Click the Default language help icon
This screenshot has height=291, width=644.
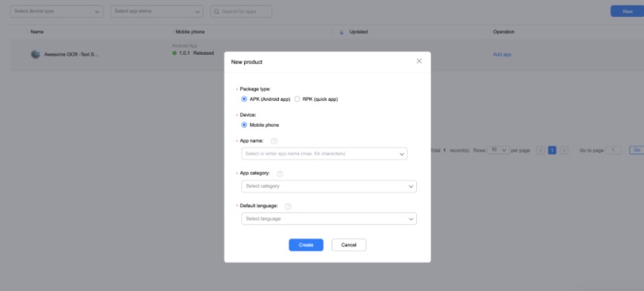[x=288, y=206]
